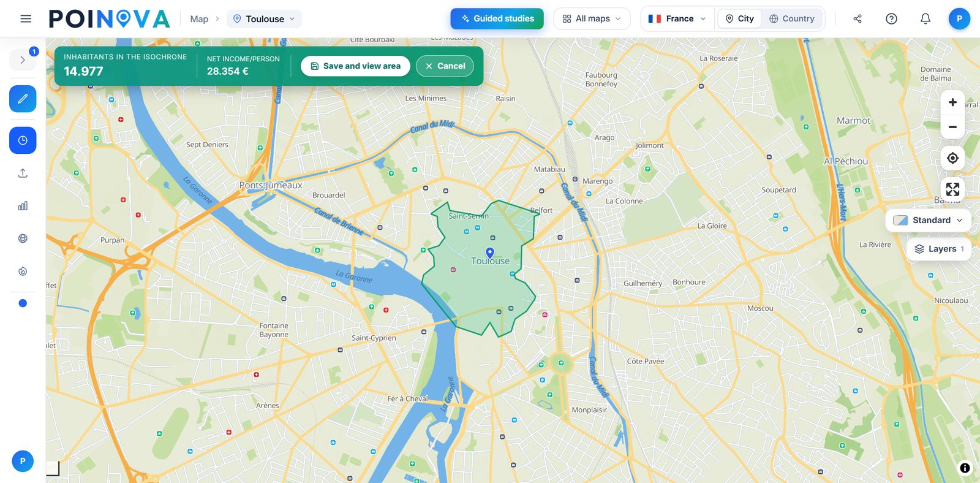
Task: Open the help question mark icon
Action: click(891, 19)
